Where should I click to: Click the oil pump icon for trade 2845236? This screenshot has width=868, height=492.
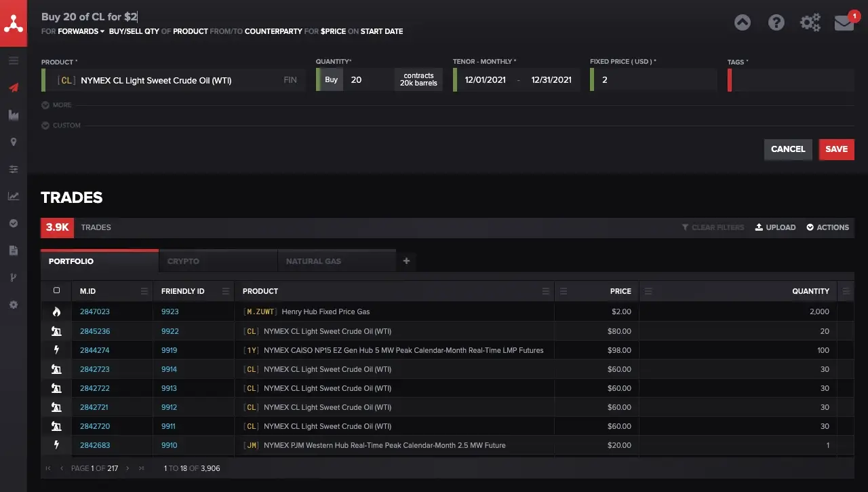[56, 331]
